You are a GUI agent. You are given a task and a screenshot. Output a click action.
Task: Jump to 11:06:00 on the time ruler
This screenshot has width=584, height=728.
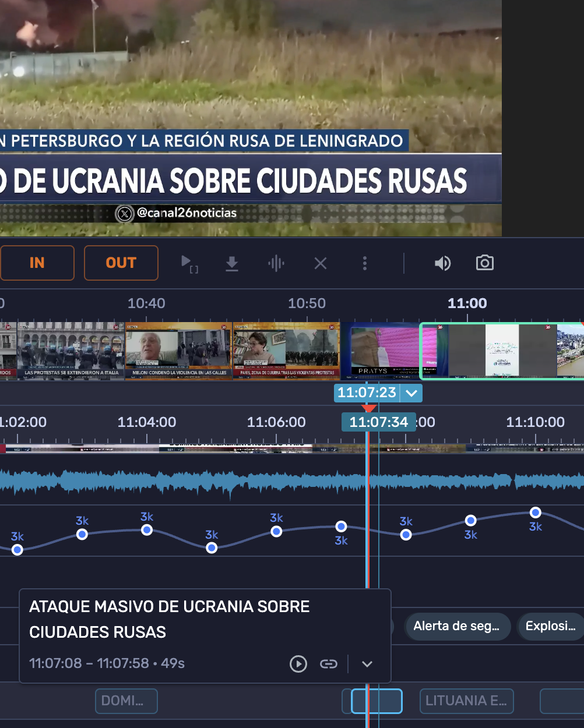(276, 422)
